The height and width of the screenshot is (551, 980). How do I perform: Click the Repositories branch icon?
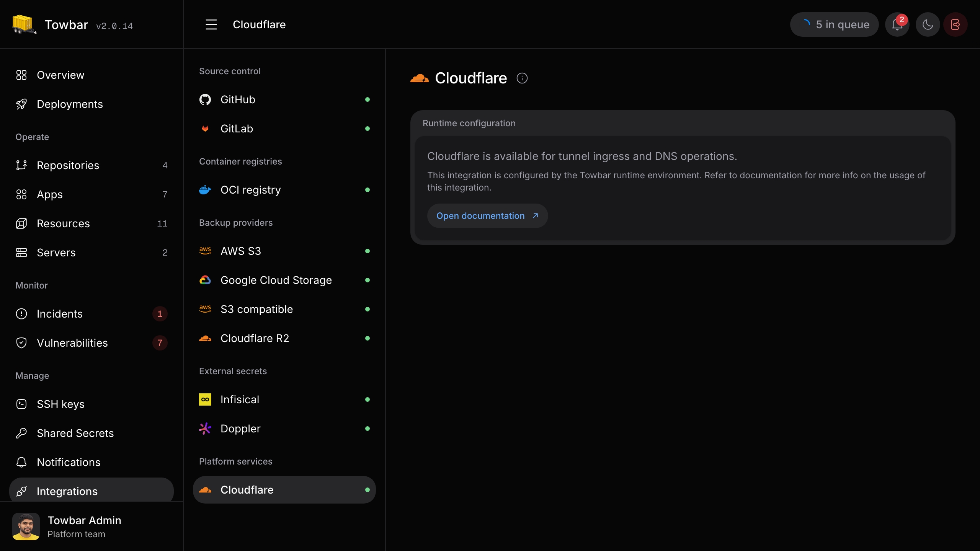click(x=21, y=165)
